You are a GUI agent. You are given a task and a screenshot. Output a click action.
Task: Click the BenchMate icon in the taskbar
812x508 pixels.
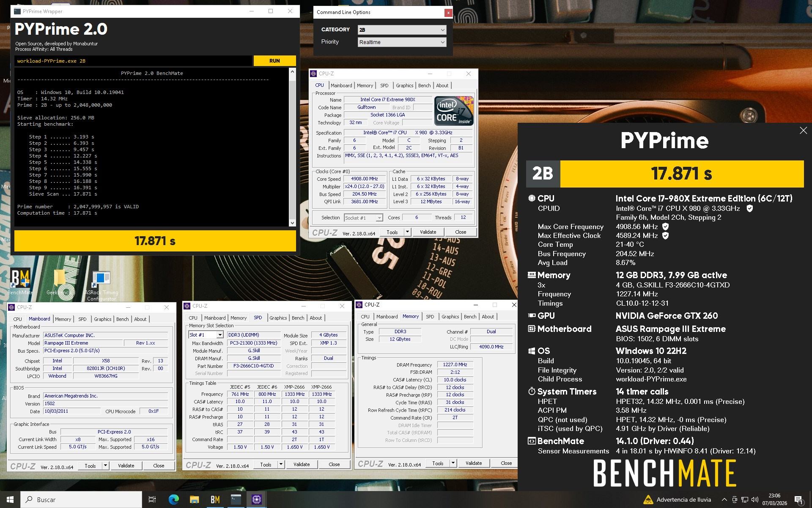(215, 500)
